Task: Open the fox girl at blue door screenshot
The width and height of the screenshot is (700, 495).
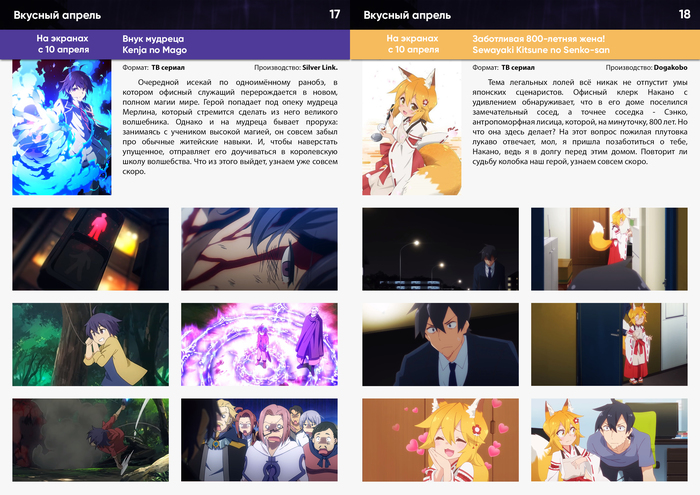Action: [x=609, y=345]
